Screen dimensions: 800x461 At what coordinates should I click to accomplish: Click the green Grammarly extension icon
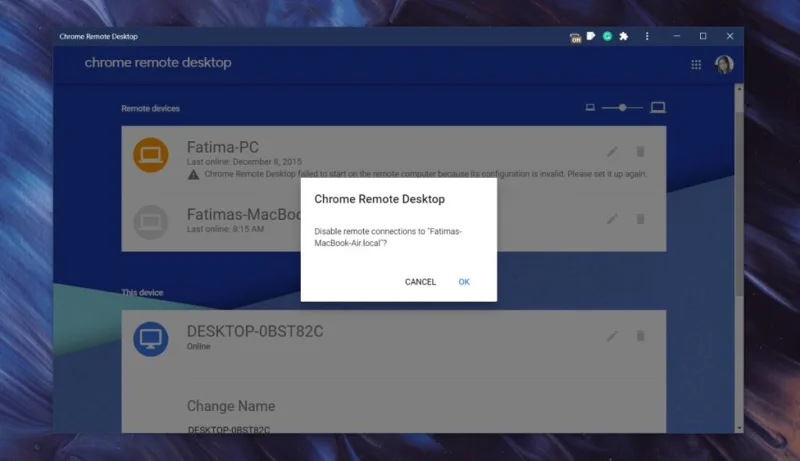click(x=607, y=36)
